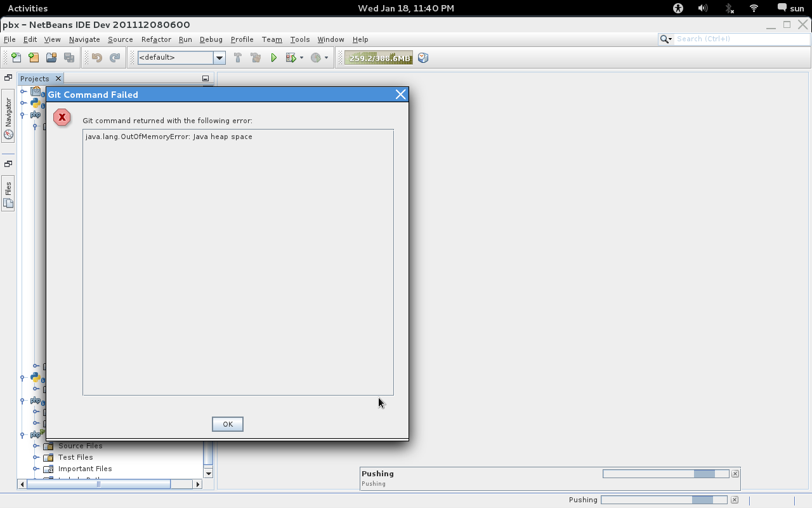This screenshot has width=812, height=508.
Task: Open the Refactor menu
Action: tap(156, 39)
